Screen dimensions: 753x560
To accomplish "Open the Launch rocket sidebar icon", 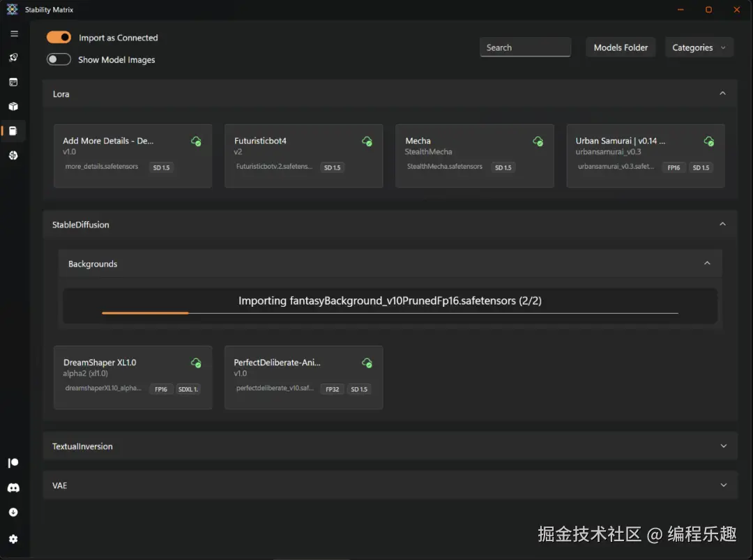I will [13, 58].
